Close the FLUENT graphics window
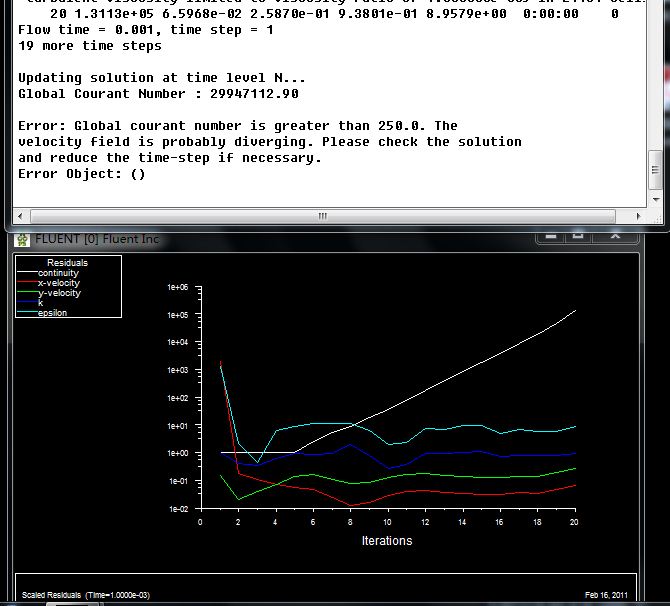Image resolution: width=670 pixels, height=606 pixels. 616,236
